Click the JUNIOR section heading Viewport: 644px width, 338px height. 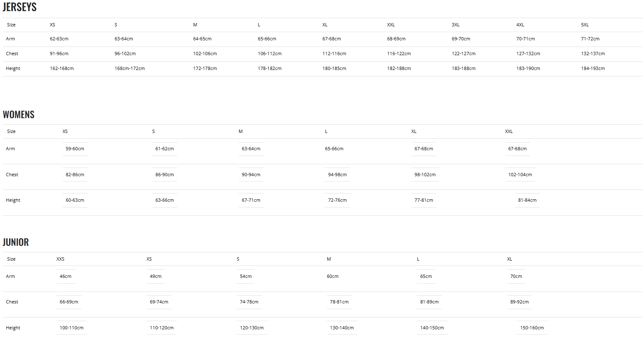click(16, 242)
